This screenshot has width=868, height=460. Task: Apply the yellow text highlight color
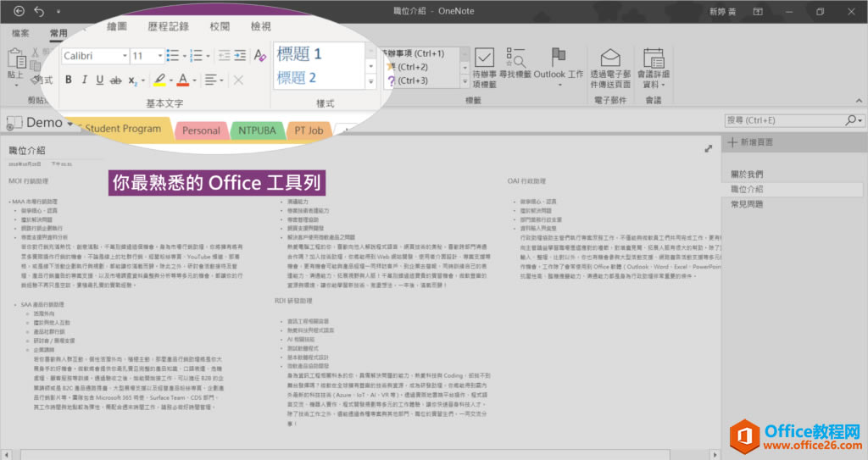pyautogui.click(x=159, y=80)
